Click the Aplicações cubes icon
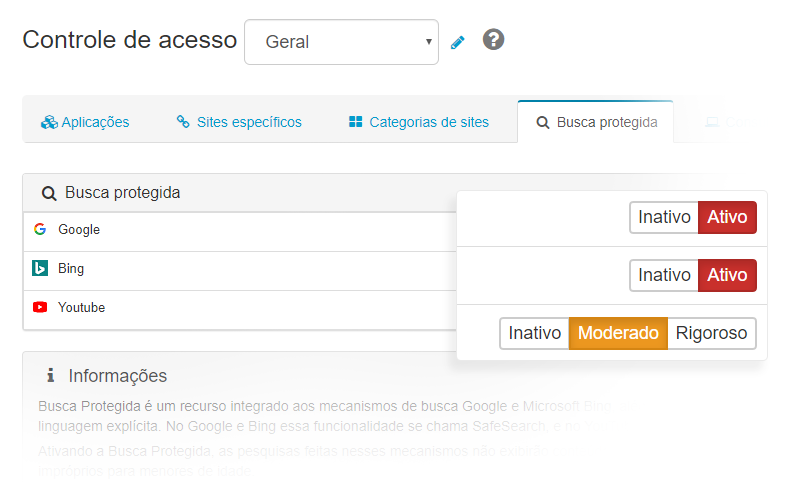This screenshot has width=800, height=482. pyautogui.click(x=49, y=122)
